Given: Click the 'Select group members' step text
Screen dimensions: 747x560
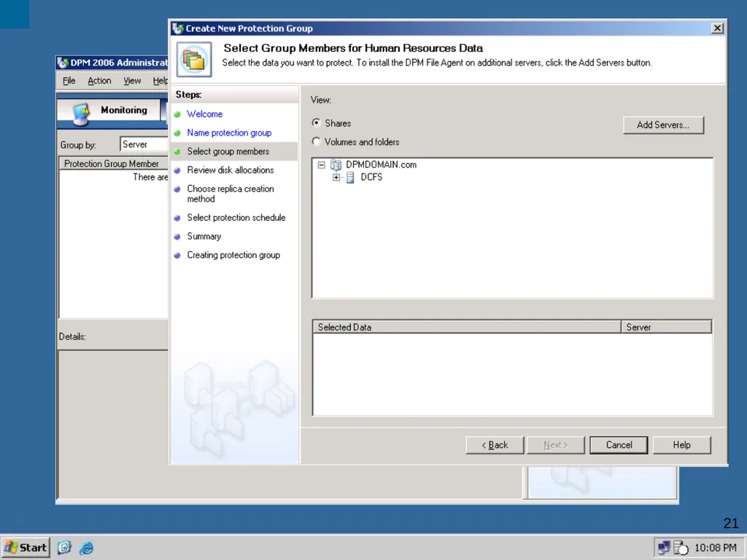Looking at the screenshot, I should coord(228,152).
